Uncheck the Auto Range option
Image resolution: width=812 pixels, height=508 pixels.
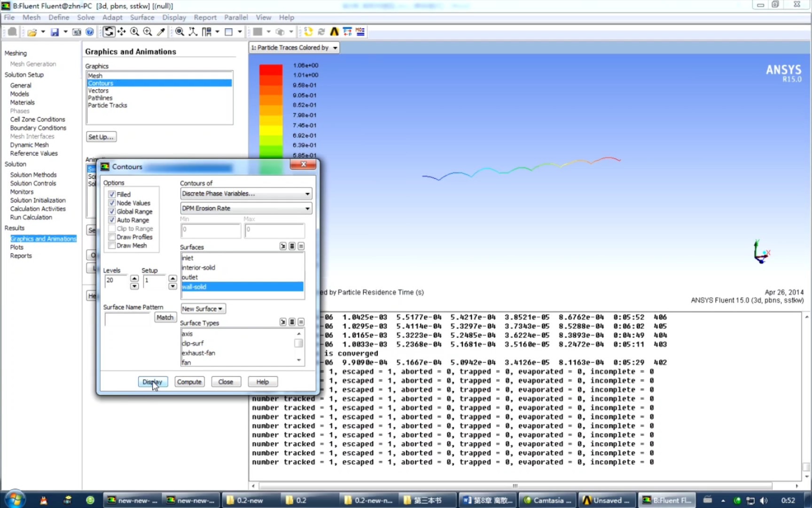pyautogui.click(x=112, y=220)
